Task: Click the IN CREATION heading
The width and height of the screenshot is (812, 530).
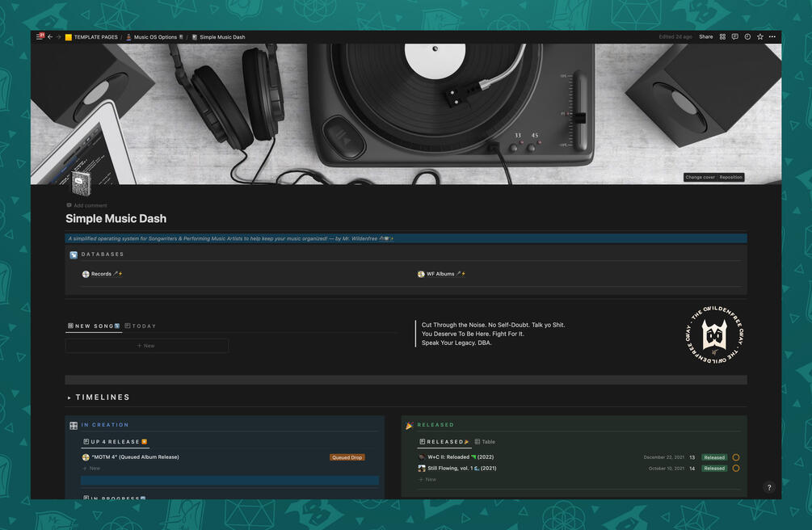Action: (105, 425)
